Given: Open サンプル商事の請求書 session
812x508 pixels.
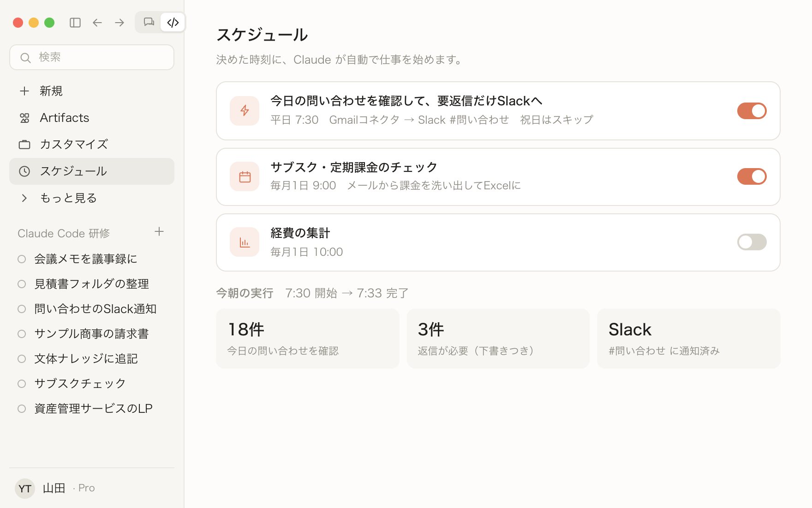Looking at the screenshot, I should click(92, 334).
